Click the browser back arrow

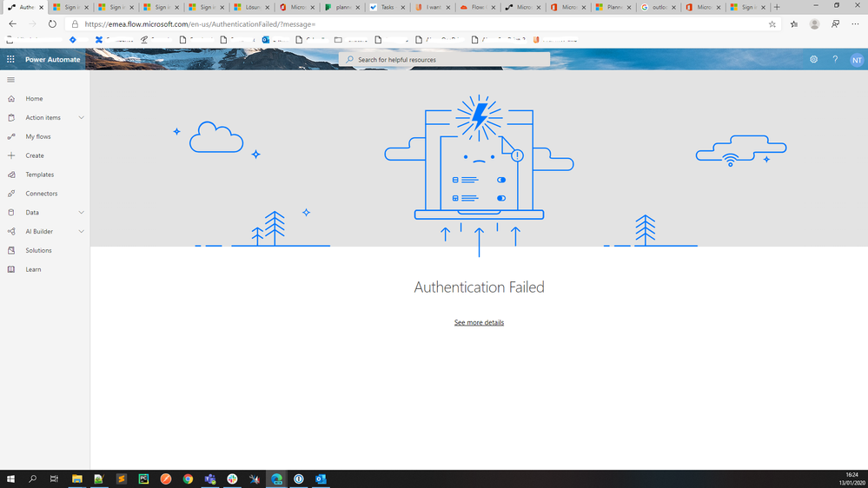tap(13, 24)
